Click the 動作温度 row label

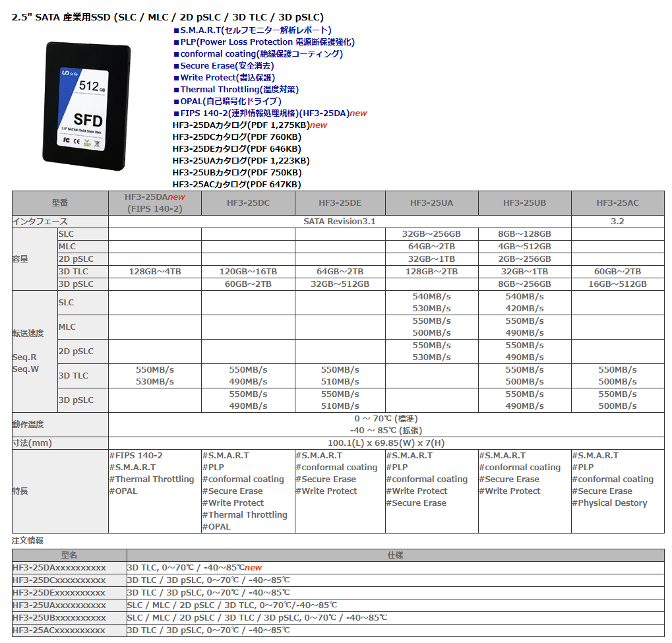click(60, 425)
